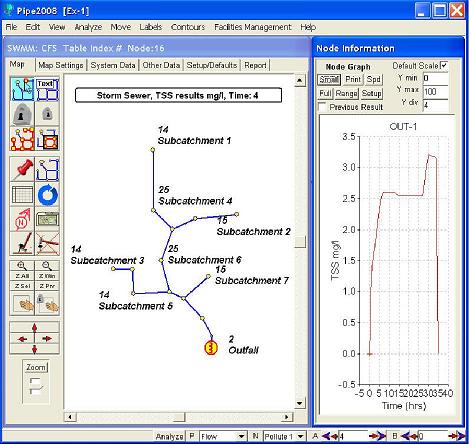Open the Analyze menu
Viewport: 469px width, 444px height.
point(88,27)
